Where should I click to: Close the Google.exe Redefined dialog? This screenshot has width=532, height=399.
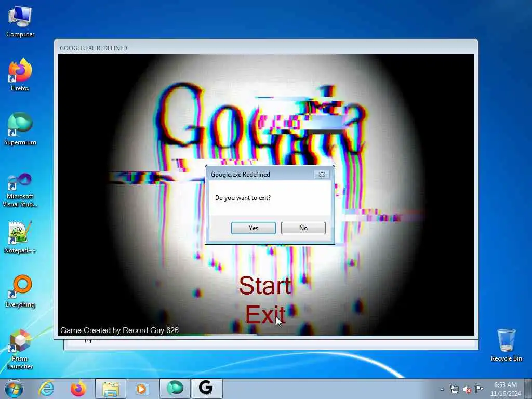click(x=321, y=175)
